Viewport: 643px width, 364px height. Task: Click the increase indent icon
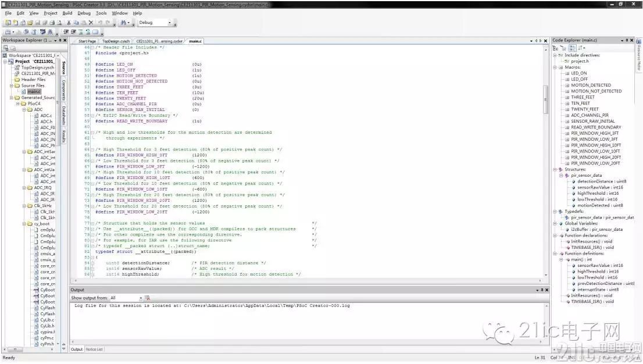[x=73, y=31]
